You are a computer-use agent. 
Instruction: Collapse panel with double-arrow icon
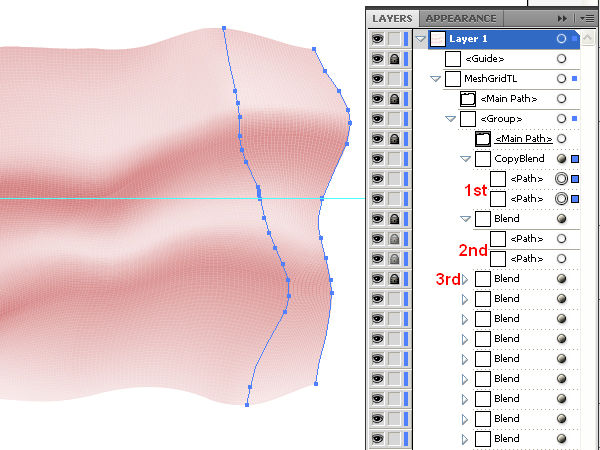(562, 18)
